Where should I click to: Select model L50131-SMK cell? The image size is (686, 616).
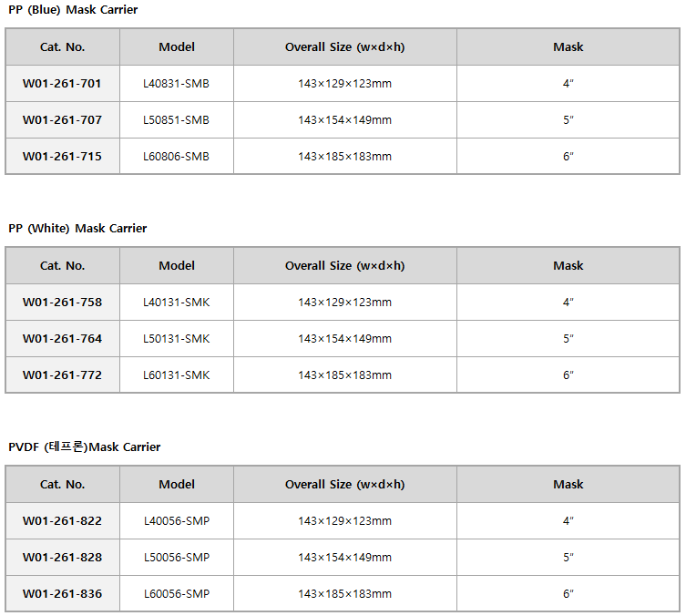[x=177, y=339]
